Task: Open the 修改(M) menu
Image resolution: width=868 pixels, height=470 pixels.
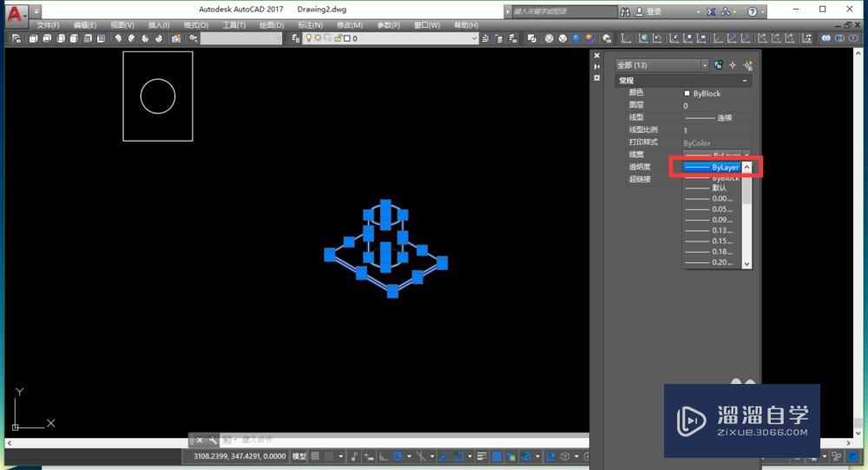Action: point(350,25)
